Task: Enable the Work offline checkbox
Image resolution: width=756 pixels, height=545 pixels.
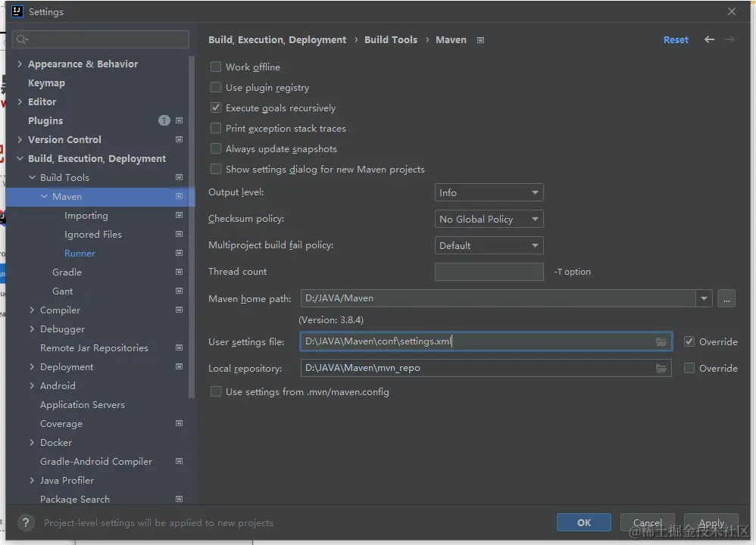Action: pyautogui.click(x=216, y=67)
